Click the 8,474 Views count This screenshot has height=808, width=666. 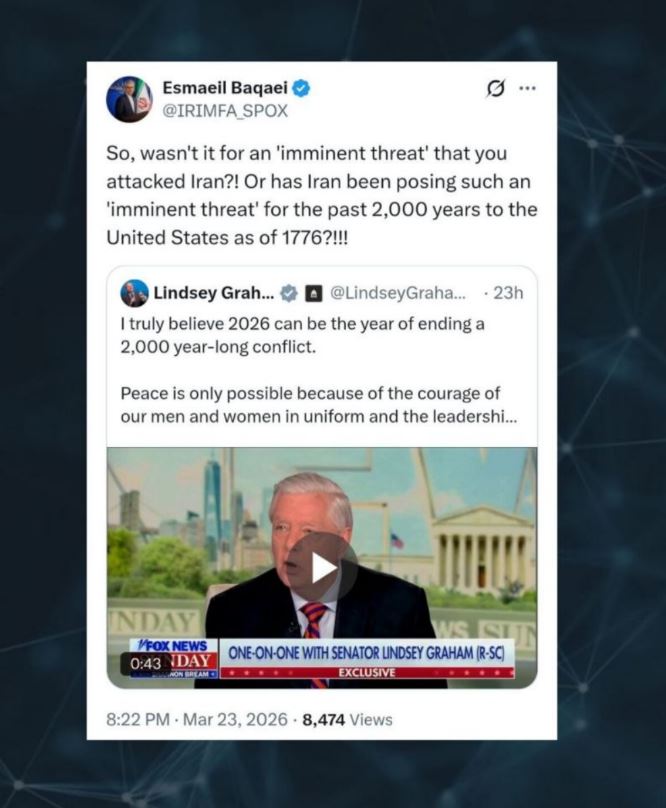pos(347,719)
